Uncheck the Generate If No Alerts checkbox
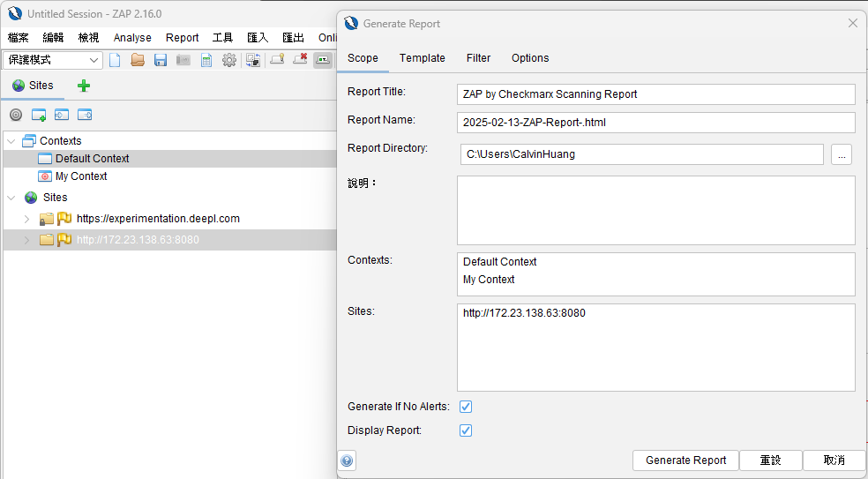 [x=466, y=407]
